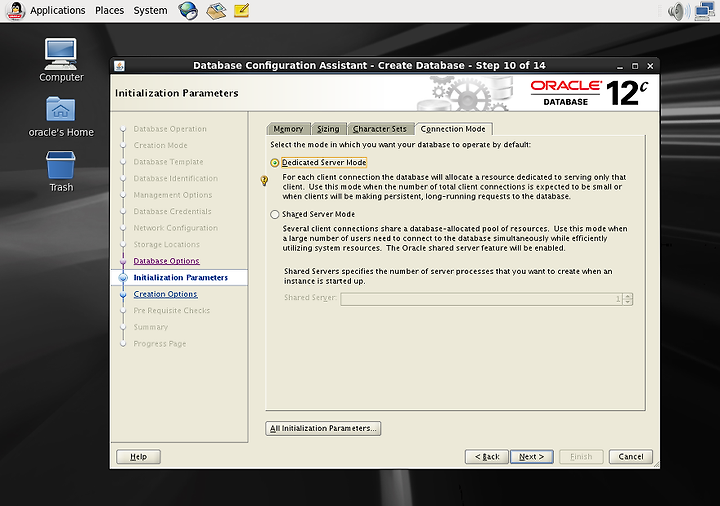Minimize the Database Configuration Assistant window
This screenshot has width=720, height=506.
(620, 66)
